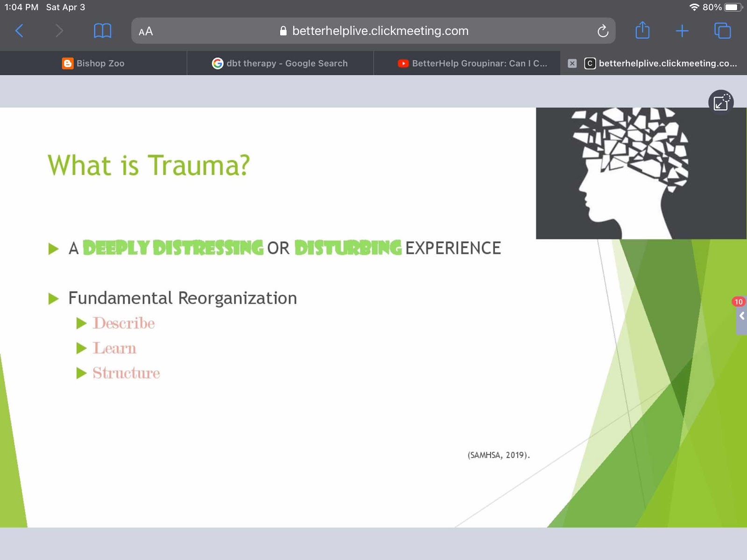This screenshot has width=747, height=560.
Task: Click the 'DISTURBING' highlighted word
Action: 348,248
